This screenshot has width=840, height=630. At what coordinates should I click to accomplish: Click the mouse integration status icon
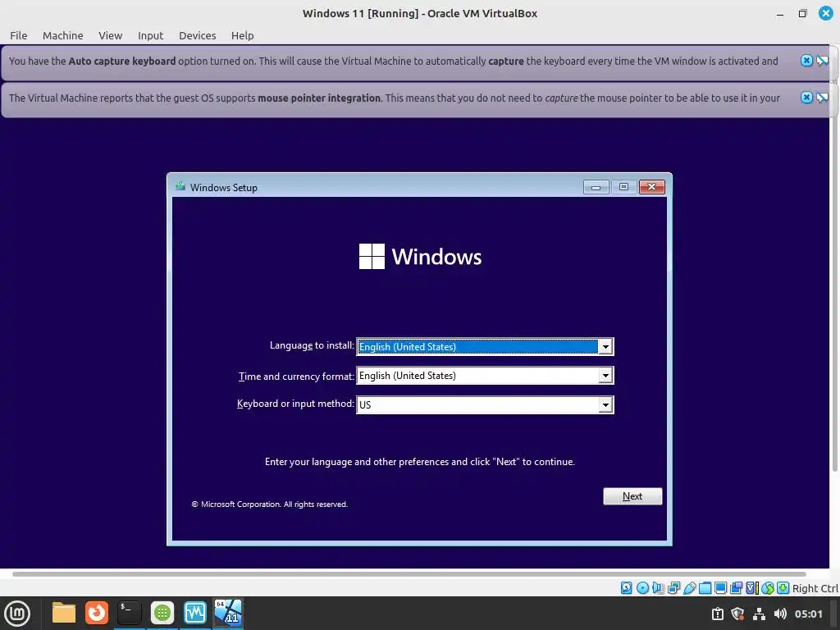point(768,588)
